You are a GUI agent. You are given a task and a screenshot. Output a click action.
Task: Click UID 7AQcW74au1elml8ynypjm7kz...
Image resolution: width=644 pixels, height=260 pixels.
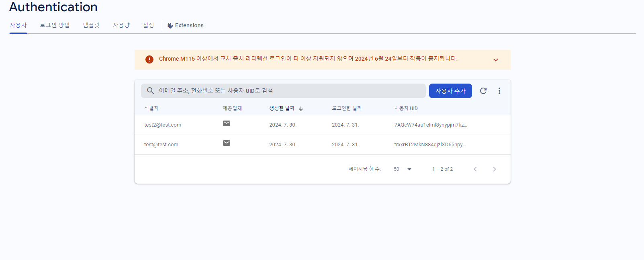tap(431, 125)
